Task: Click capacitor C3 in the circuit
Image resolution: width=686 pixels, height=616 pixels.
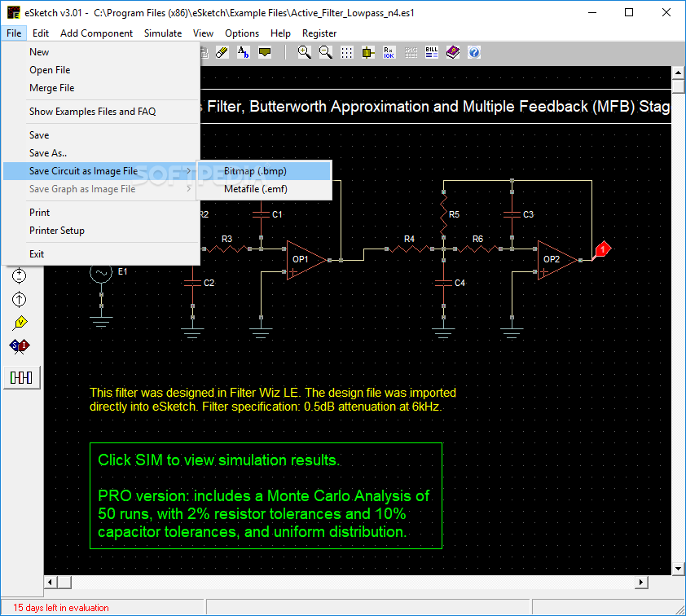Action: 512,214
